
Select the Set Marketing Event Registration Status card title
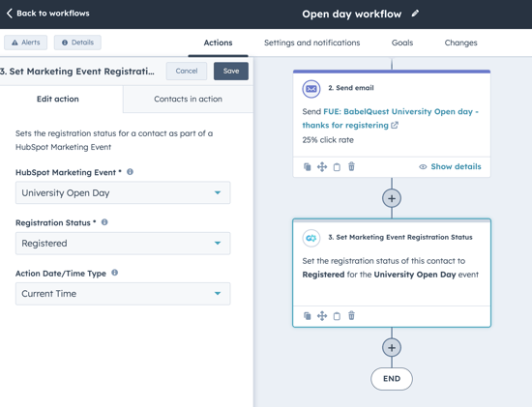[x=400, y=237]
